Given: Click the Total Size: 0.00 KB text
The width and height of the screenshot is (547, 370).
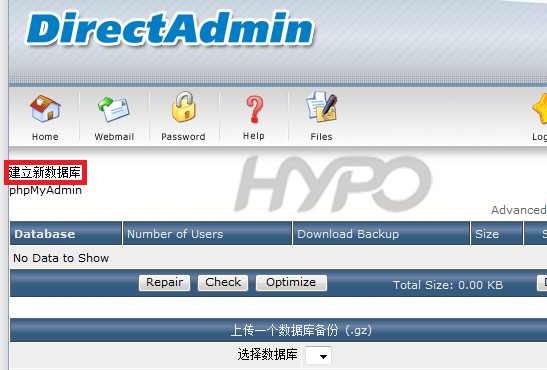Looking at the screenshot, I should (x=448, y=285).
